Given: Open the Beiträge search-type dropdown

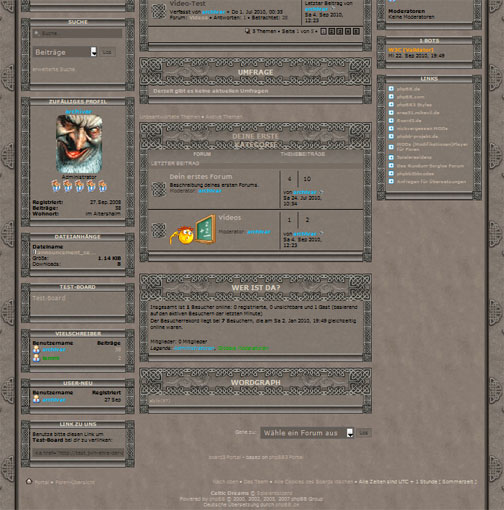Looking at the screenshot, I should point(66,52).
